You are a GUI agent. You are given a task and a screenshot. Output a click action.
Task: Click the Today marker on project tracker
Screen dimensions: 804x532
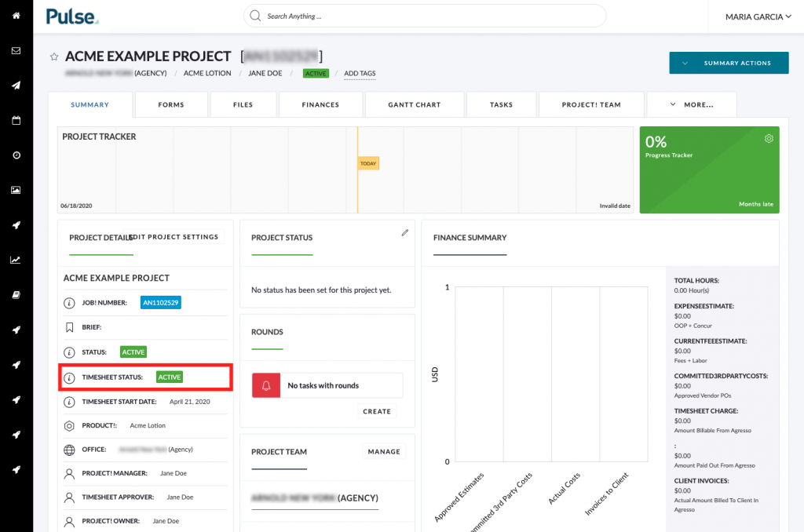(x=368, y=163)
